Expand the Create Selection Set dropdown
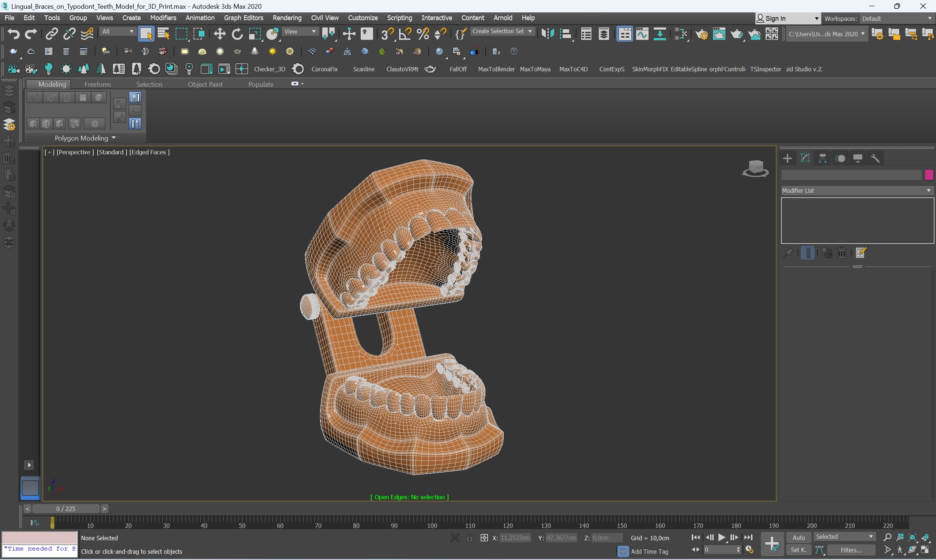This screenshot has height=560, width=936. click(x=502, y=31)
